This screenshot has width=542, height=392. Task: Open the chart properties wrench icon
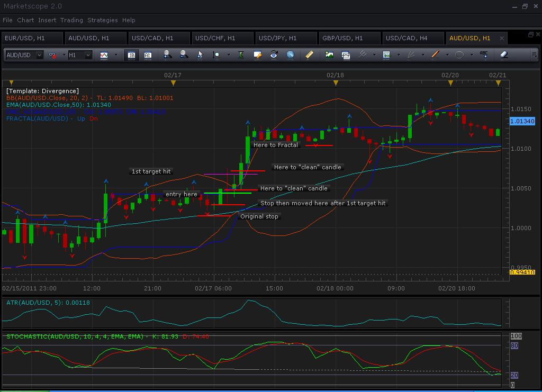[x=257, y=55]
